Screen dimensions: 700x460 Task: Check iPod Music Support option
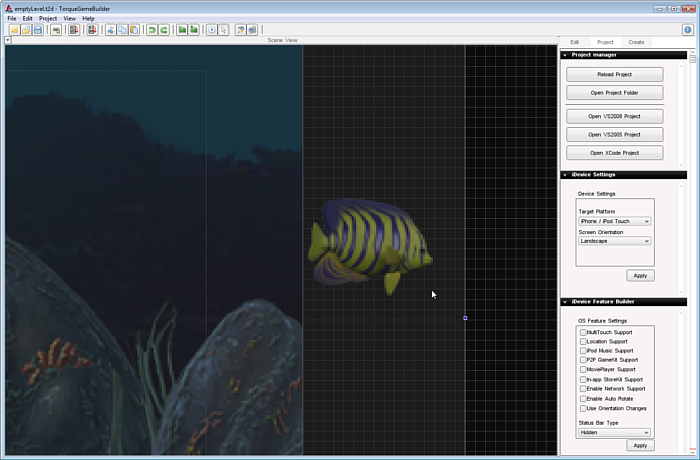pos(583,351)
